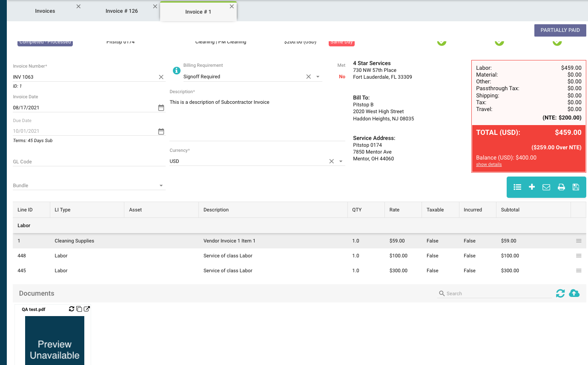Image resolution: width=588 pixels, height=365 pixels.
Task: Expand the Bundle dropdown
Action: (161, 186)
